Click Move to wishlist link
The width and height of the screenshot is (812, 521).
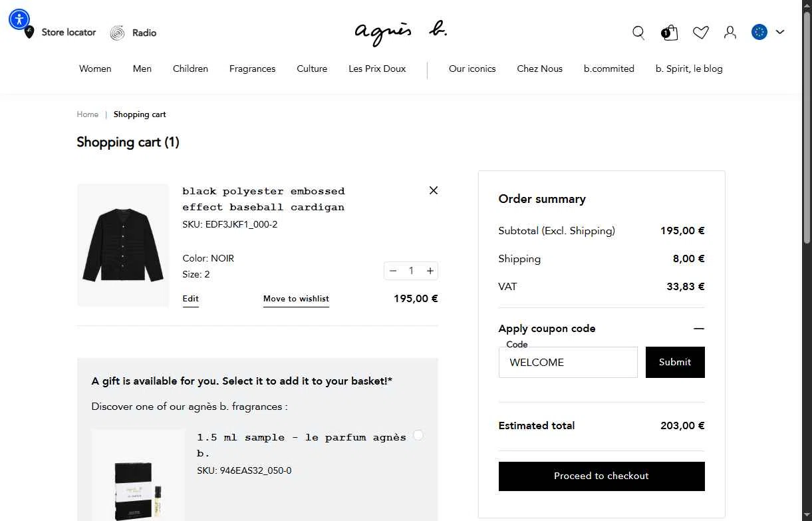(x=296, y=299)
